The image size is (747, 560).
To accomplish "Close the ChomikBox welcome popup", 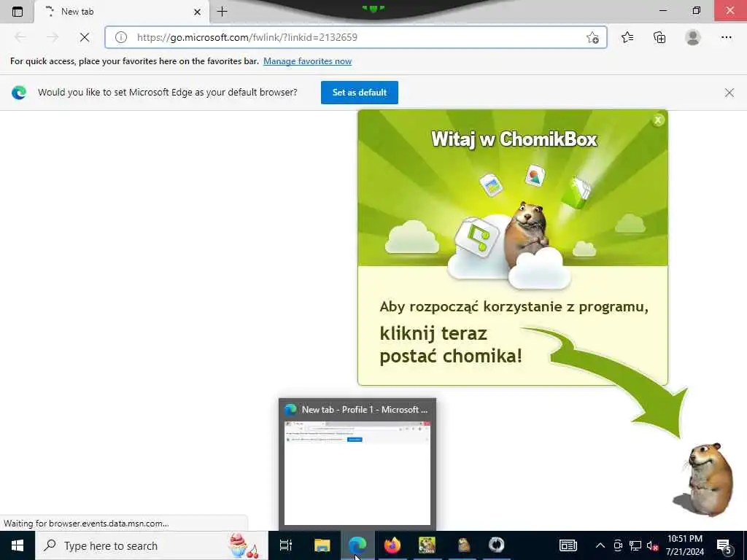I will tap(658, 120).
